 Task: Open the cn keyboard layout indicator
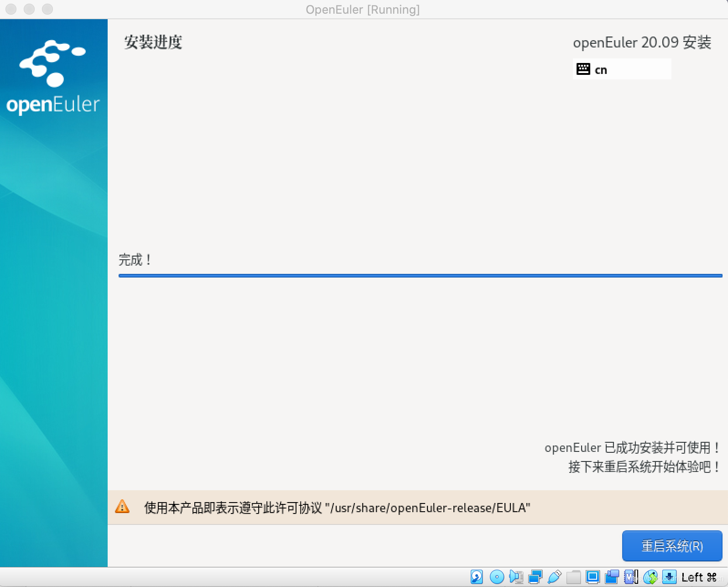coord(622,69)
